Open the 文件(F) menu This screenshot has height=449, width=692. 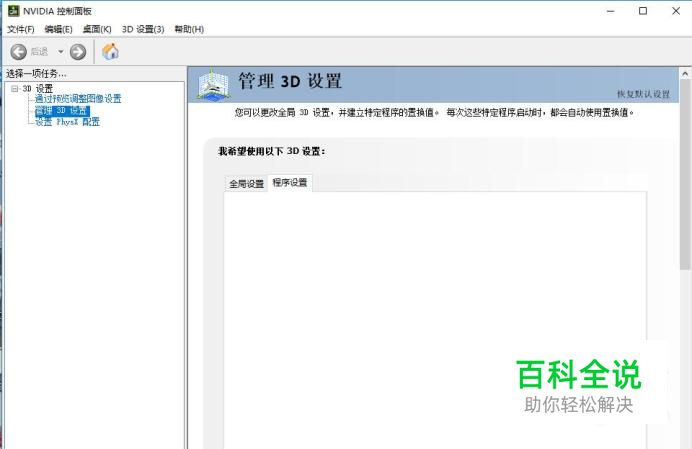[x=21, y=29]
